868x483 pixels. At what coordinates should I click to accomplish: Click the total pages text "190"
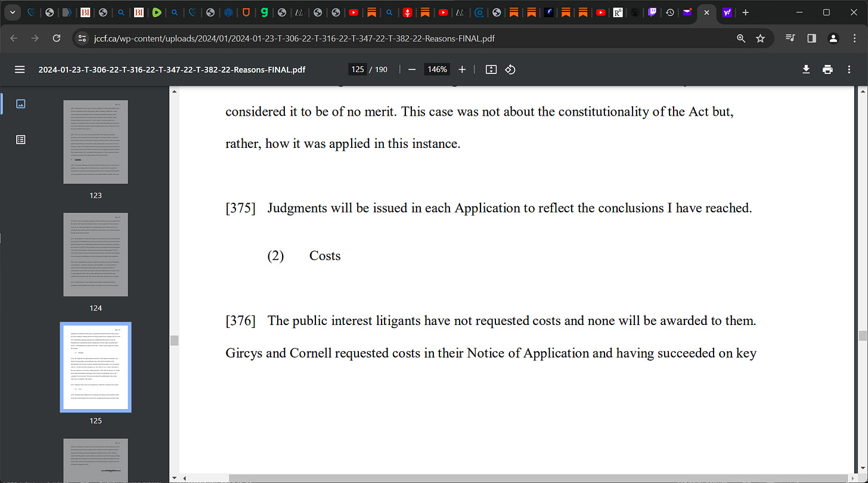pos(380,69)
